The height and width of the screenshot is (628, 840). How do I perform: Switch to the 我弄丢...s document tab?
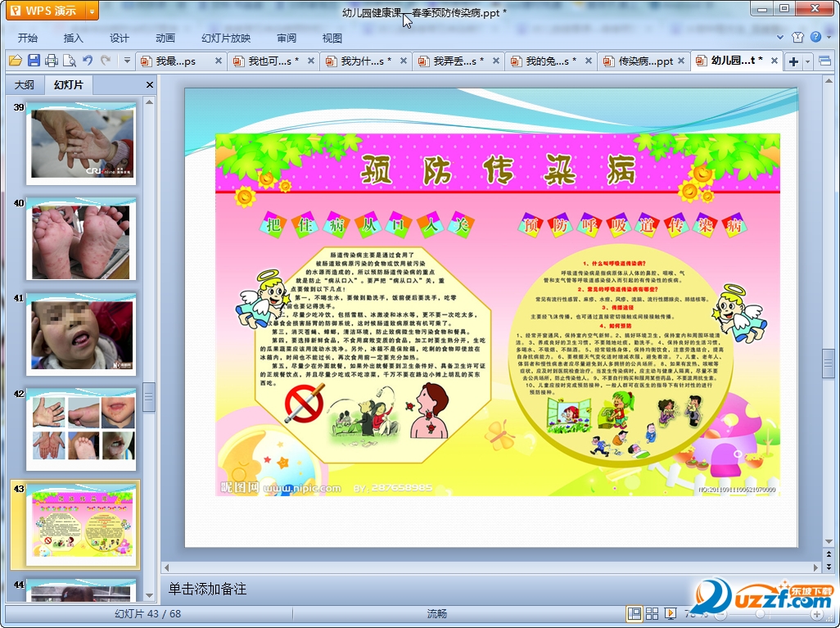(452, 61)
